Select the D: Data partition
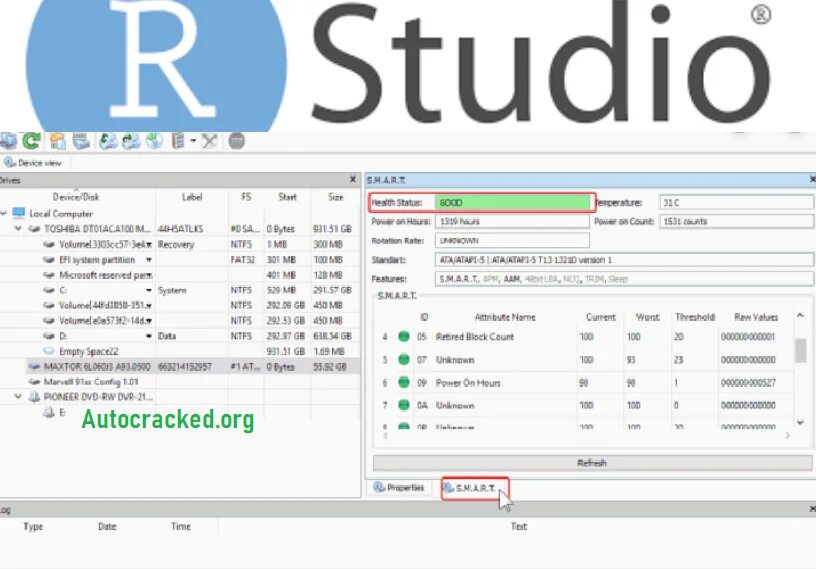Screen dimensions: 816x569 tap(180, 336)
